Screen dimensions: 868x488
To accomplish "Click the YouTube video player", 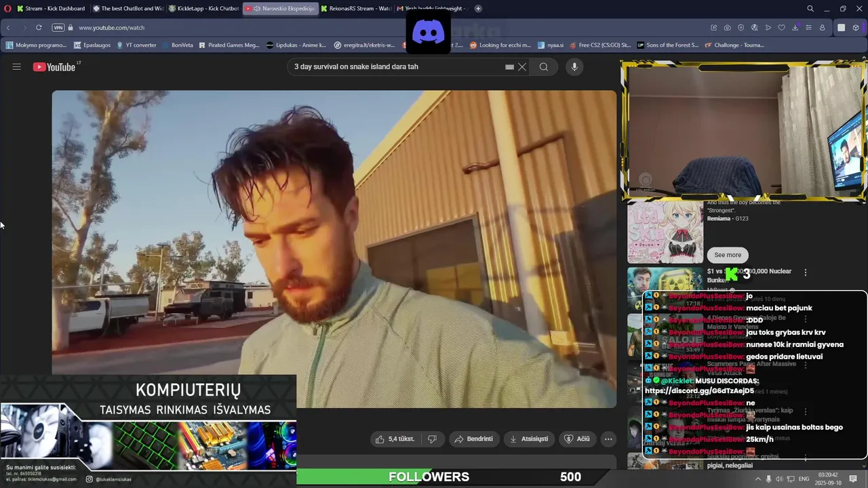I will click(x=334, y=249).
